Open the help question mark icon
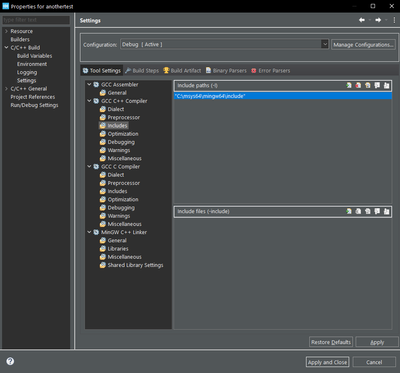 10,361
